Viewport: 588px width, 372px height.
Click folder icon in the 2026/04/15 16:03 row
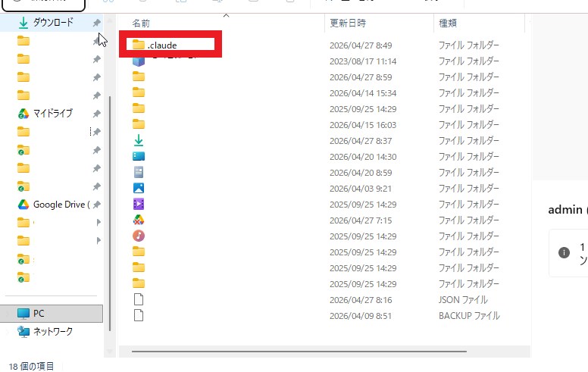(139, 124)
